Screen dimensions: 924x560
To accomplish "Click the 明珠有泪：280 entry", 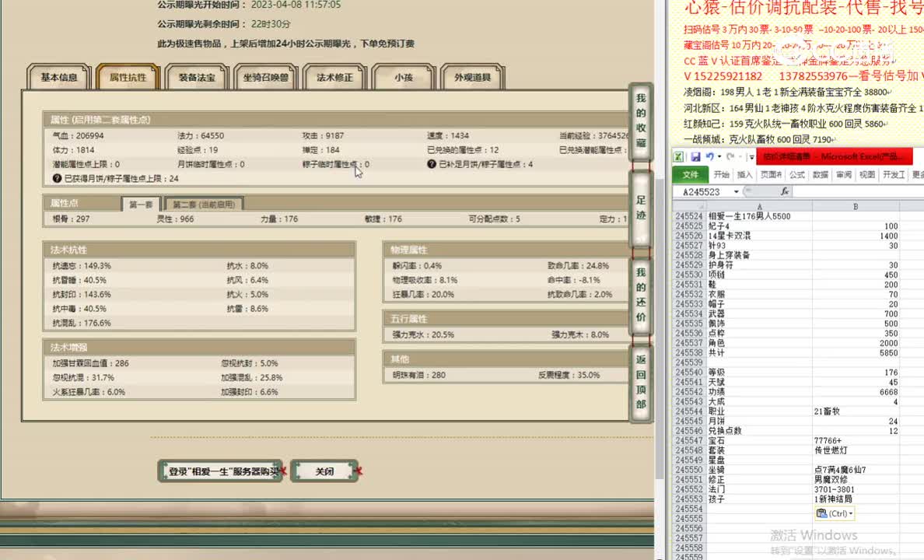I will point(419,375).
